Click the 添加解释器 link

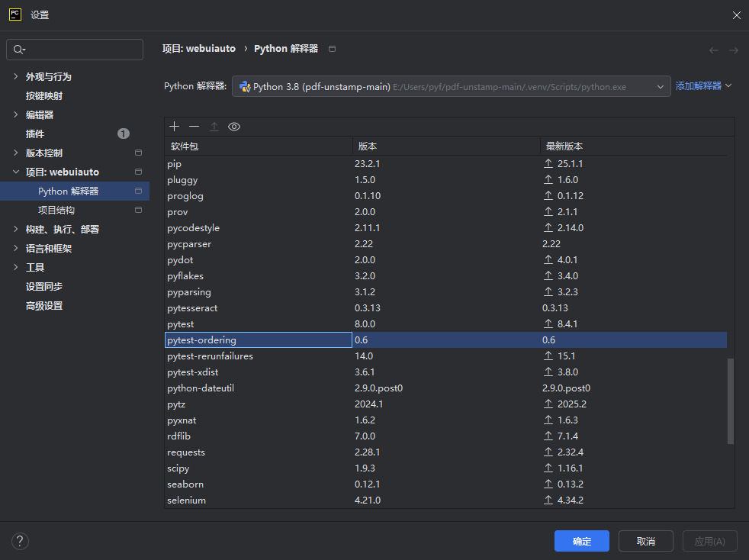click(699, 86)
